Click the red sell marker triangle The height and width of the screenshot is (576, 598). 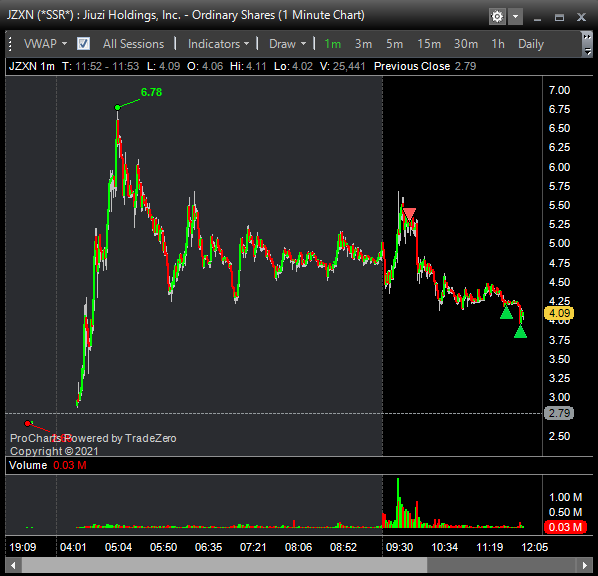click(x=409, y=214)
